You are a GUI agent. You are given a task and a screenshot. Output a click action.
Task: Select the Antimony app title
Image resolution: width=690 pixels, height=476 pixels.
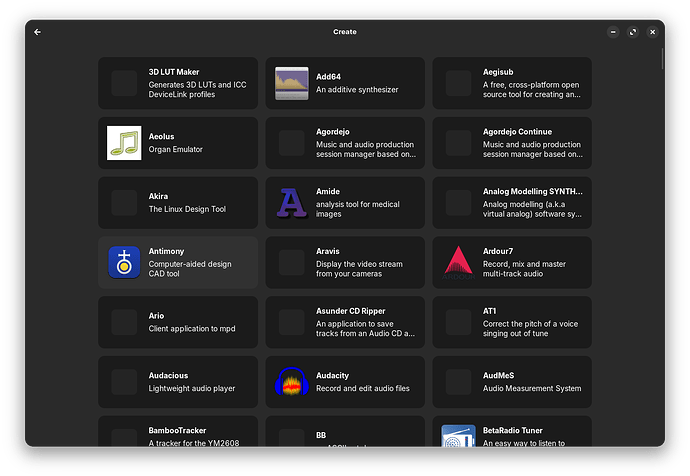pos(166,251)
